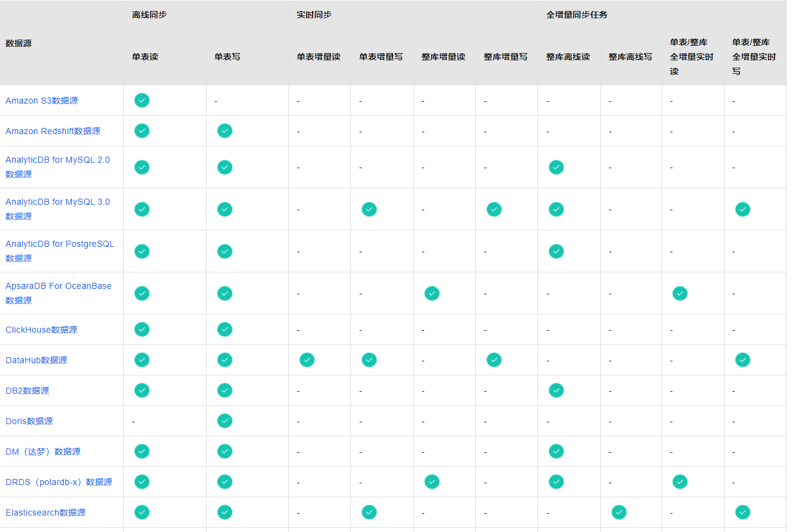Open the ClickHouse数据源 link
The height and width of the screenshot is (532, 794).
41,330
